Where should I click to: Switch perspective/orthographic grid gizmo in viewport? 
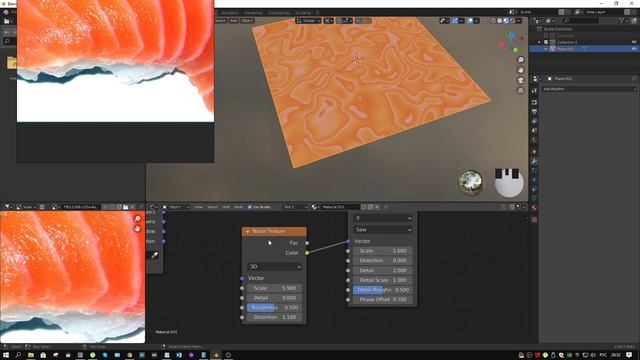pyautogui.click(x=521, y=91)
